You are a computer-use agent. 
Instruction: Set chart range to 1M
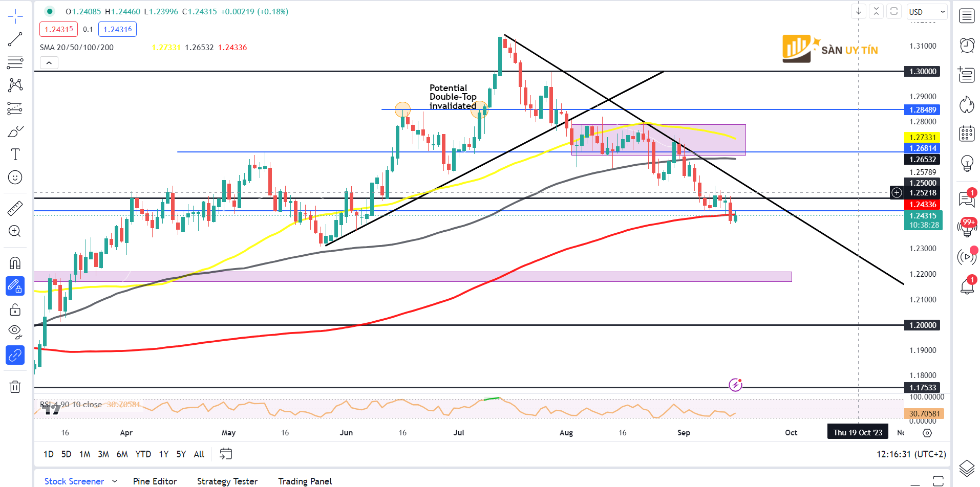coord(85,454)
